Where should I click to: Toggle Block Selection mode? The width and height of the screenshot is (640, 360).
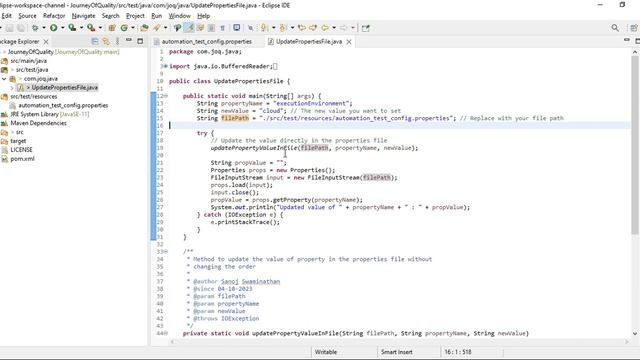pos(211,28)
